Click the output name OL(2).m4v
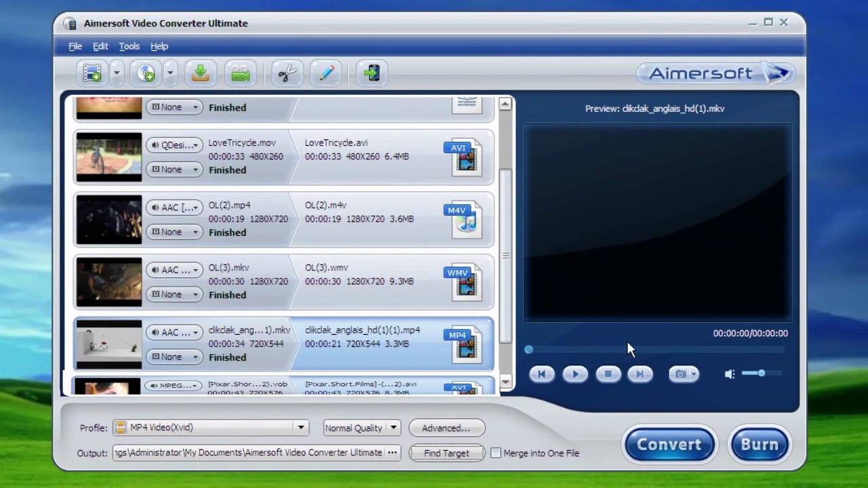The width and height of the screenshot is (868, 488). 326,205
